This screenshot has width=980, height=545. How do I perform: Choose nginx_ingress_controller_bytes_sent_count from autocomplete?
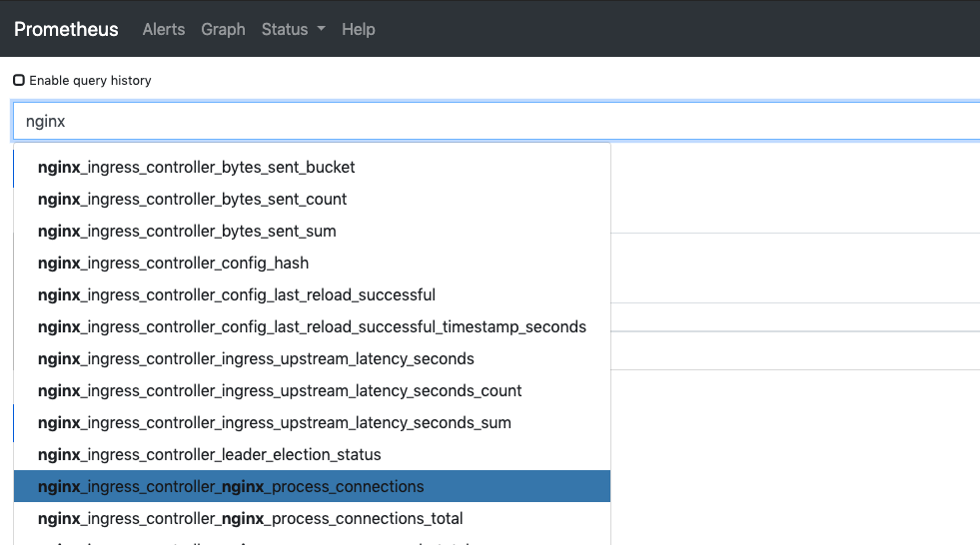point(193,199)
